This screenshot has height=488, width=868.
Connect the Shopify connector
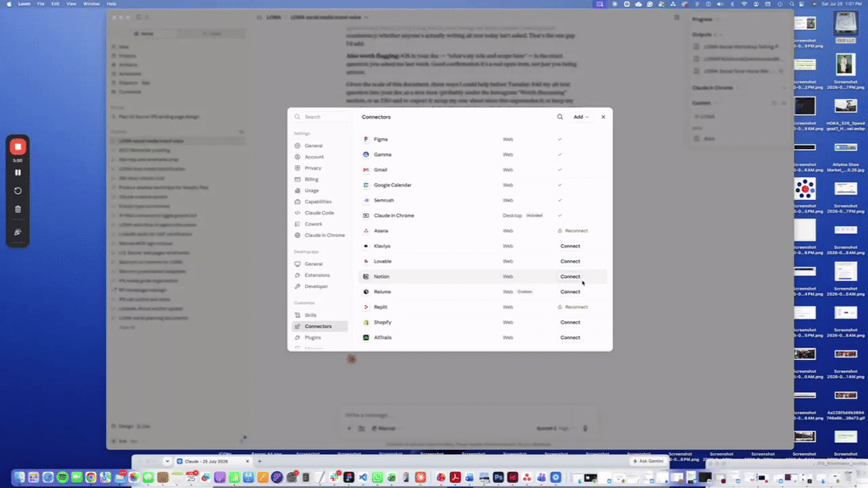pyautogui.click(x=570, y=322)
